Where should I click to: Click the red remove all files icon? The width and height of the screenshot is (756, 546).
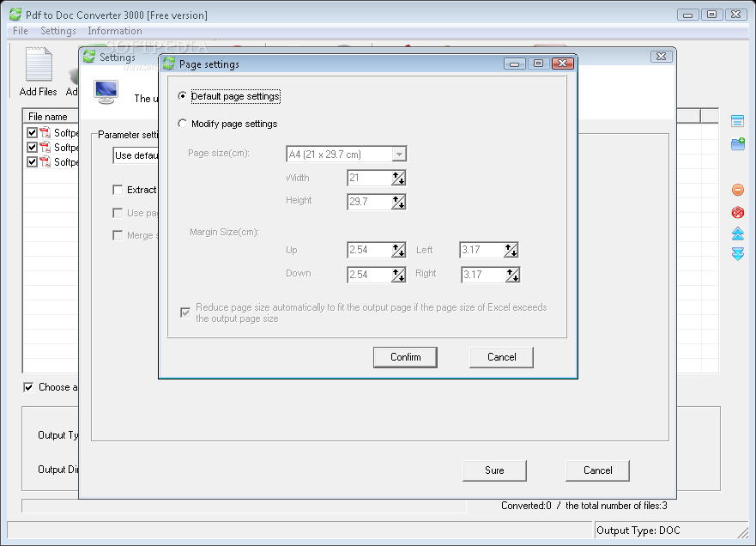[738, 212]
